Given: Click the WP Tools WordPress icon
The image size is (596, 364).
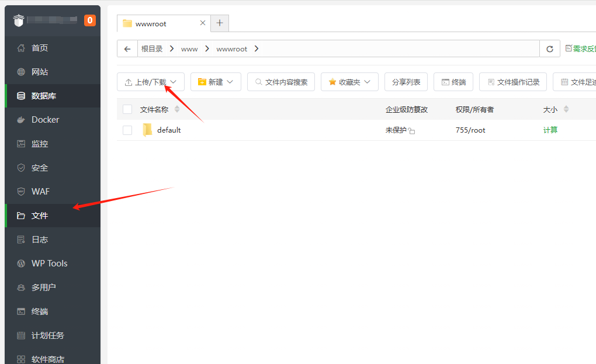Looking at the screenshot, I should click(21, 264).
